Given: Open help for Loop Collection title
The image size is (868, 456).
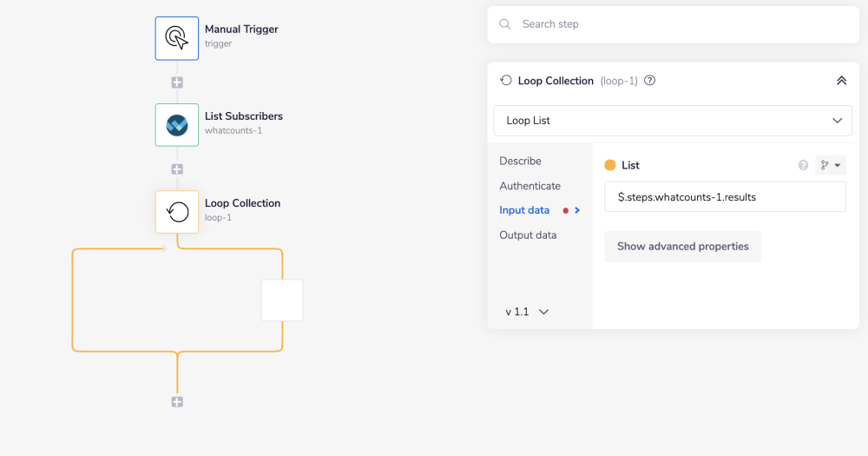Looking at the screenshot, I should (650, 81).
